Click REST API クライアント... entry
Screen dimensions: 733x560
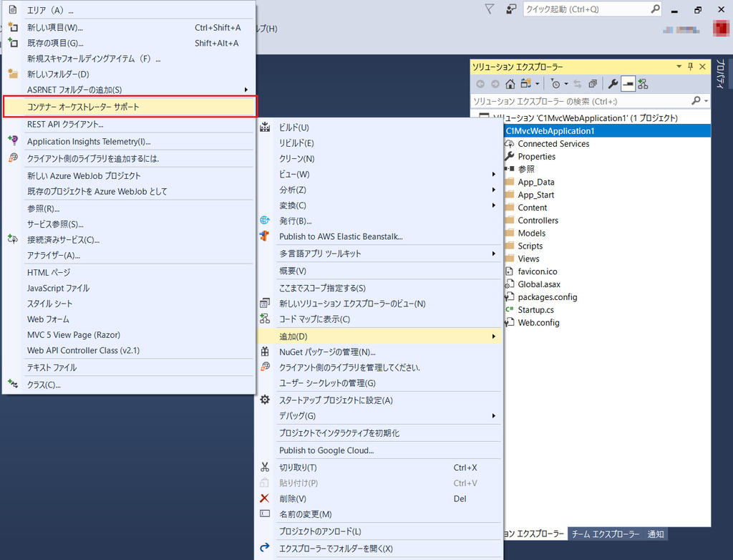click(130, 124)
